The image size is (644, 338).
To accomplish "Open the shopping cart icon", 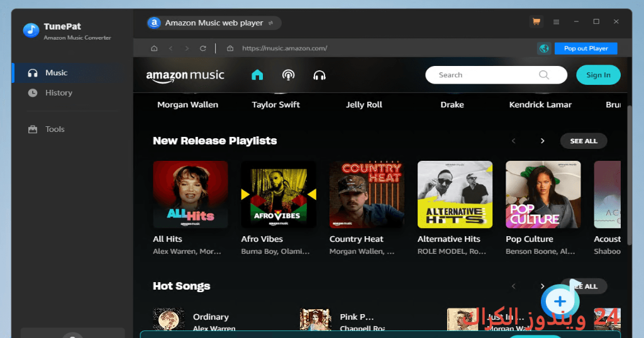I will (x=536, y=22).
